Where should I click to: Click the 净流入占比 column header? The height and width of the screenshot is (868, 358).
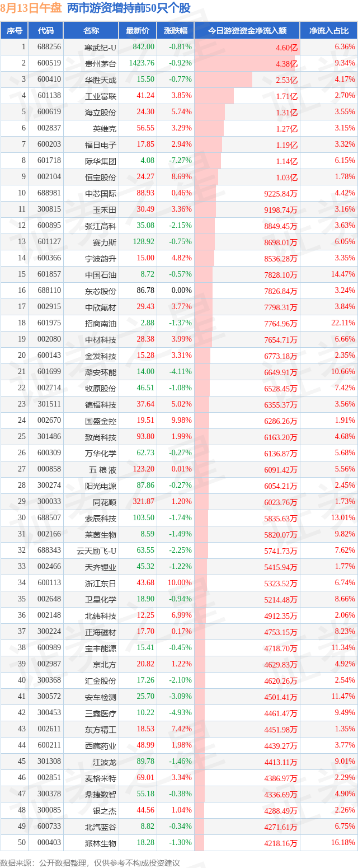[329, 31]
